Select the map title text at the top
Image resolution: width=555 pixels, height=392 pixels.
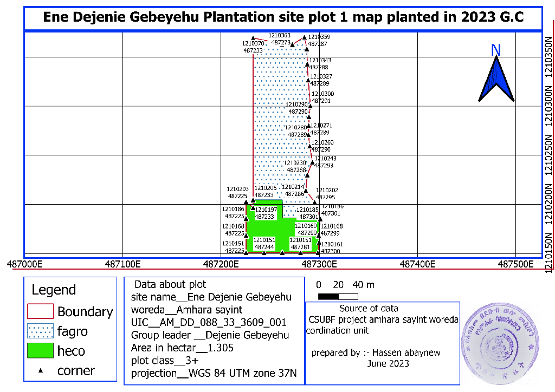click(283, 17)
